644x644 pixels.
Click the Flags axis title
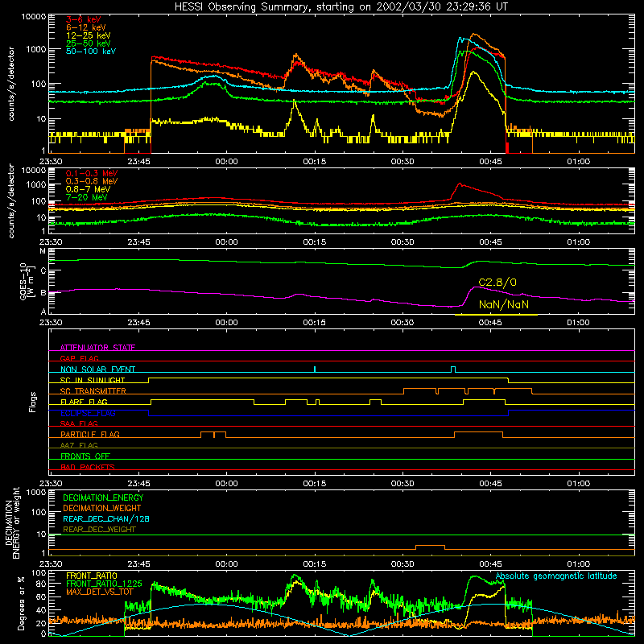33,402
